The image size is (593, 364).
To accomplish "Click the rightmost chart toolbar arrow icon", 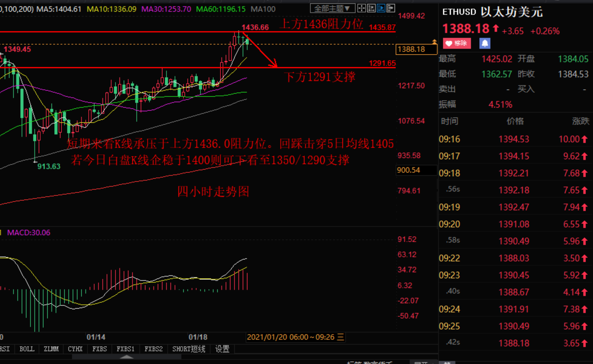I will coord(391,8).
